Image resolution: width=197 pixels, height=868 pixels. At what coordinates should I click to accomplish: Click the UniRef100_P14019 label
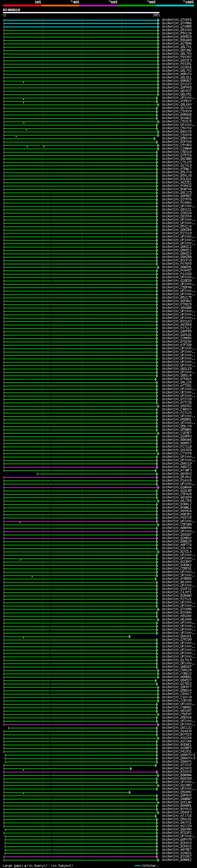tap(177, 481)
